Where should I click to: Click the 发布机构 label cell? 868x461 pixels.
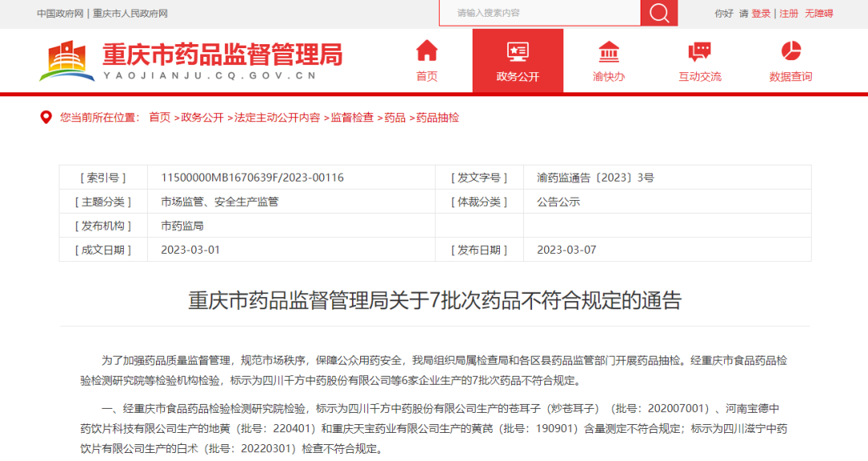click(x=103, y=226)
